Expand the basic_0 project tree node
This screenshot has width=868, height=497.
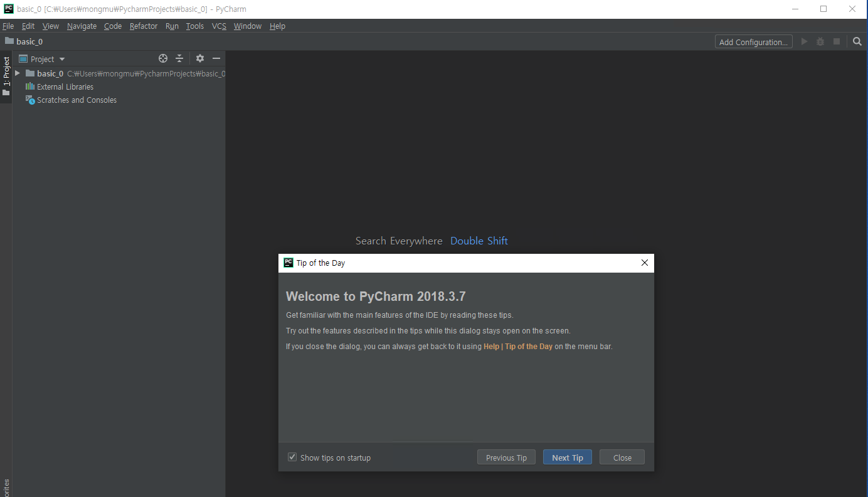tap(18, 73)
